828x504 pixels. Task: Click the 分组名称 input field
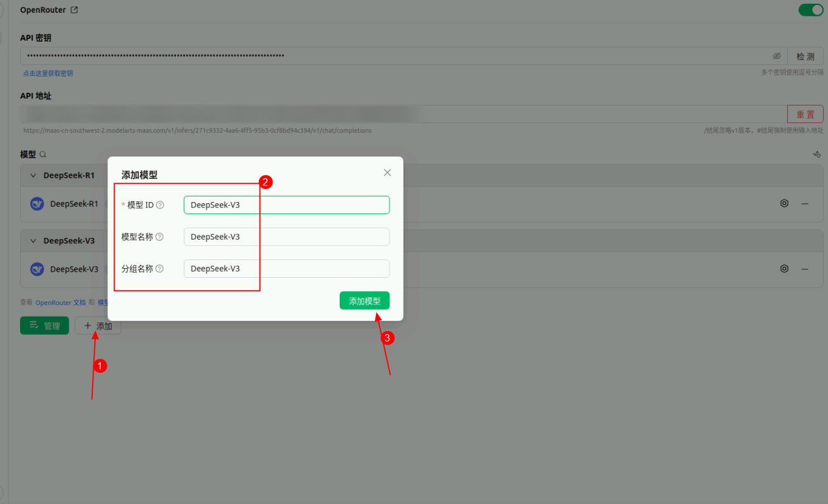pyautogui.click(x=286, y=269)
